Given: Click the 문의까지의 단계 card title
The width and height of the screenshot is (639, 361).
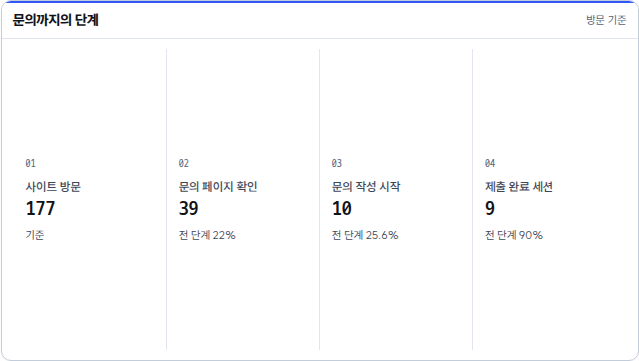Looking at the screenshot, I should point(56,20).
